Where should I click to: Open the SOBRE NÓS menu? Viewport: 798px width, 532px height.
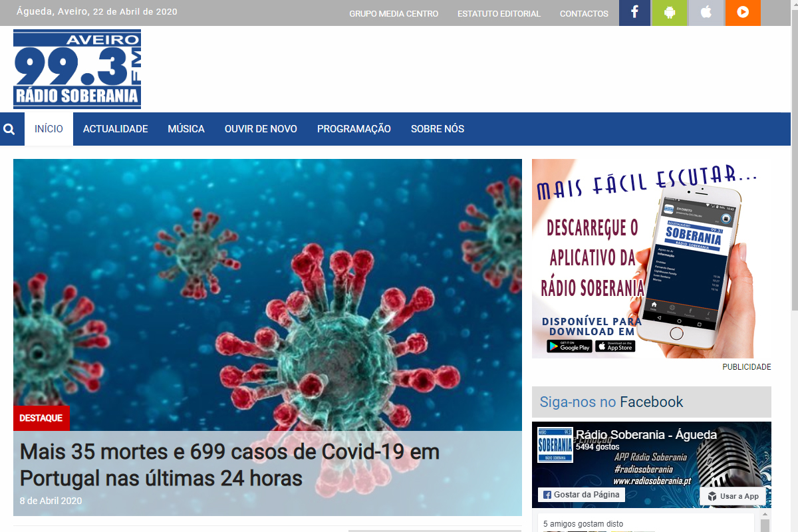(x=438, y=129)
